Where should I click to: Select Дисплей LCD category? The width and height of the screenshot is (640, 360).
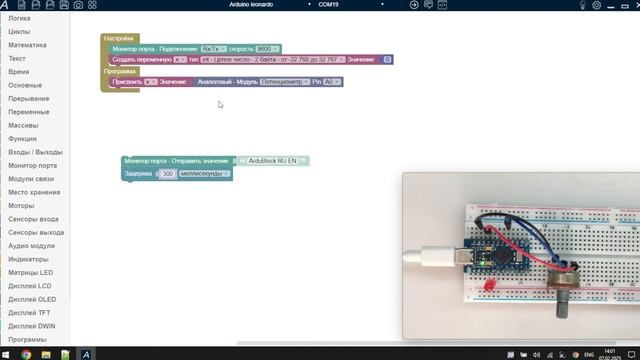[x=29, y=286]
